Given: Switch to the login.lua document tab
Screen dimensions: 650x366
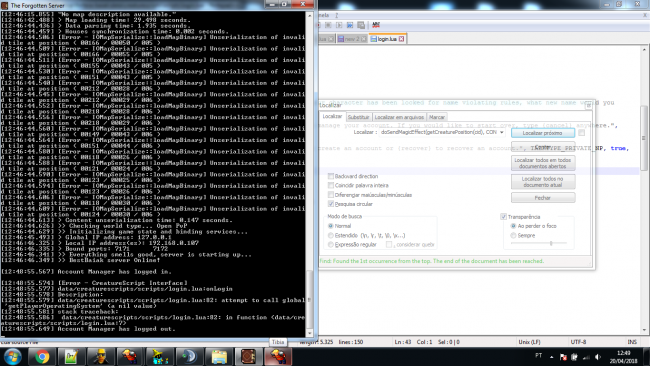Looking at the screenshot, I should click(x=387, y=39).
